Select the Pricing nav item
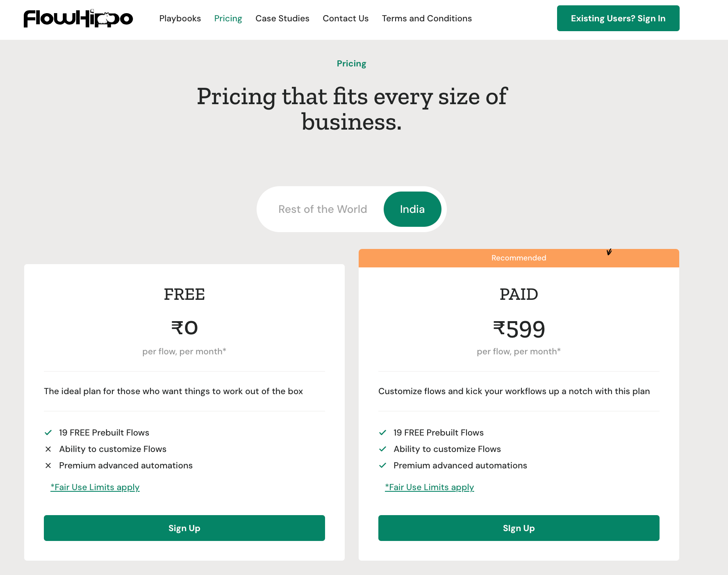 click(x=228, y=18)
